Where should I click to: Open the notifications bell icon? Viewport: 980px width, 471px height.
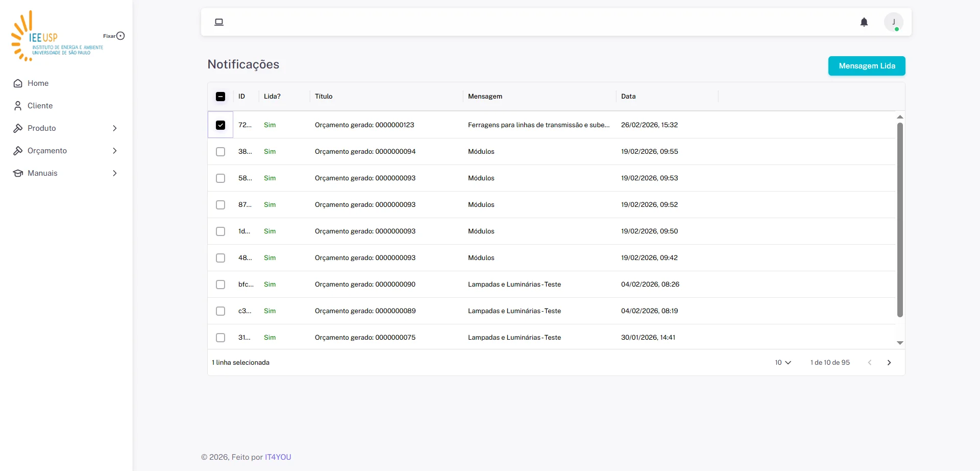tap(864, 22)
